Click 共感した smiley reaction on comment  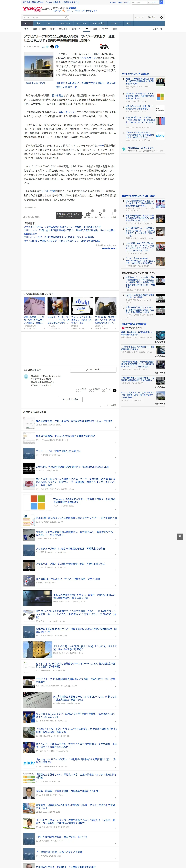77,391
